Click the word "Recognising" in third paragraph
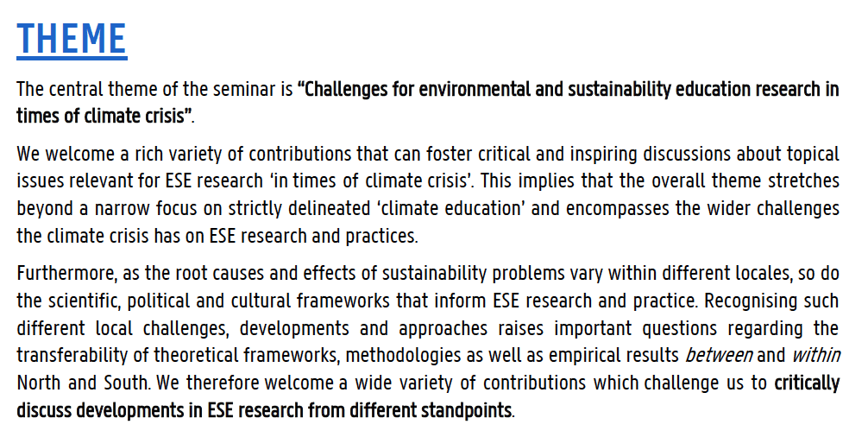868x437 pixels. click(761, 302)
